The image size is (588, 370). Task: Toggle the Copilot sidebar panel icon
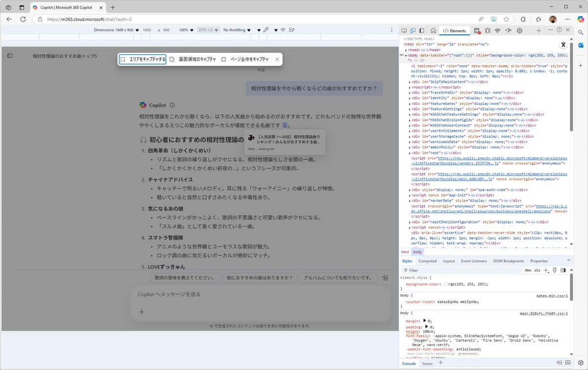click(x=10, y=56)
